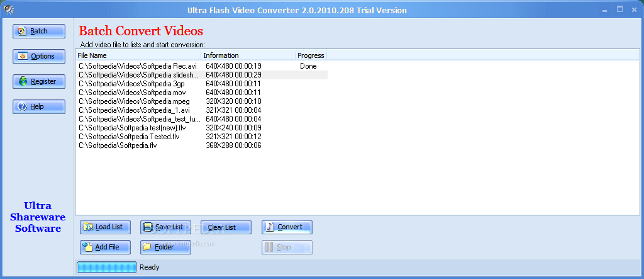
Task: Click the Ultra Shareware Software label
Action: (x=38, y=217)
